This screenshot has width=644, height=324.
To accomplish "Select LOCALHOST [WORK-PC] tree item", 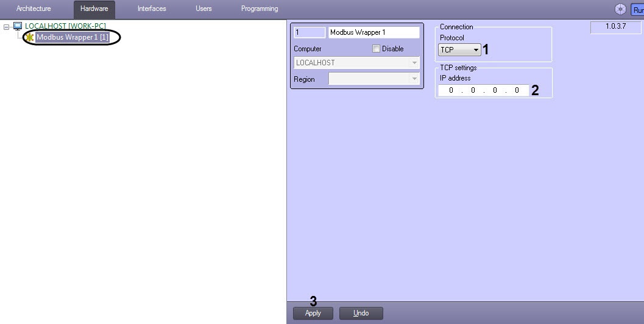I will point(65,26).
